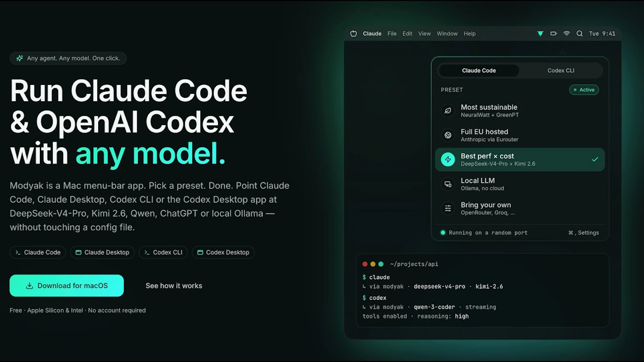The width and height of the screenshot is (644, 362).
Task: Click Download for macOS button
Action: [66, 286]
